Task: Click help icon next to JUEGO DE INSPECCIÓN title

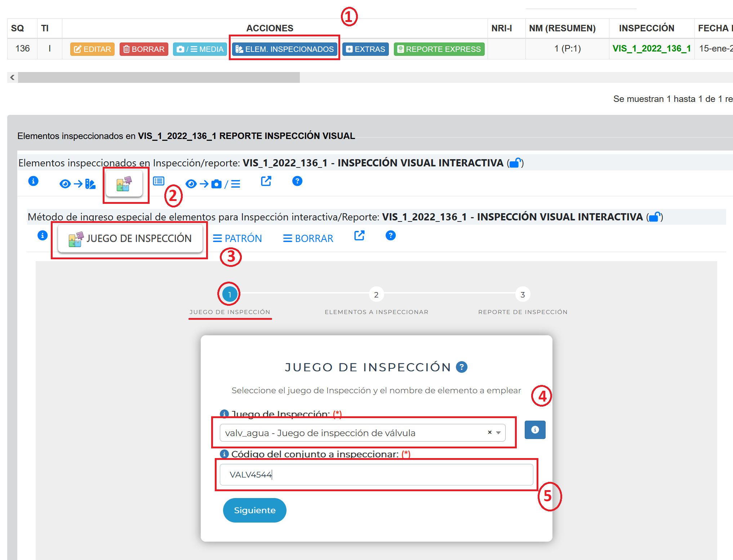Action: (x=461, y=367)
